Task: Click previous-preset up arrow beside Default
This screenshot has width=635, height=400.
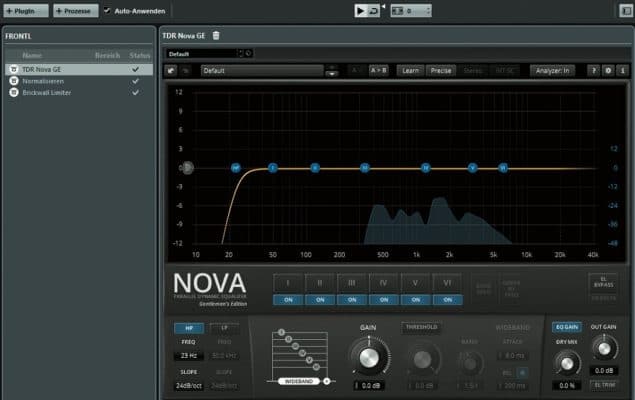Action: point(332,67)
